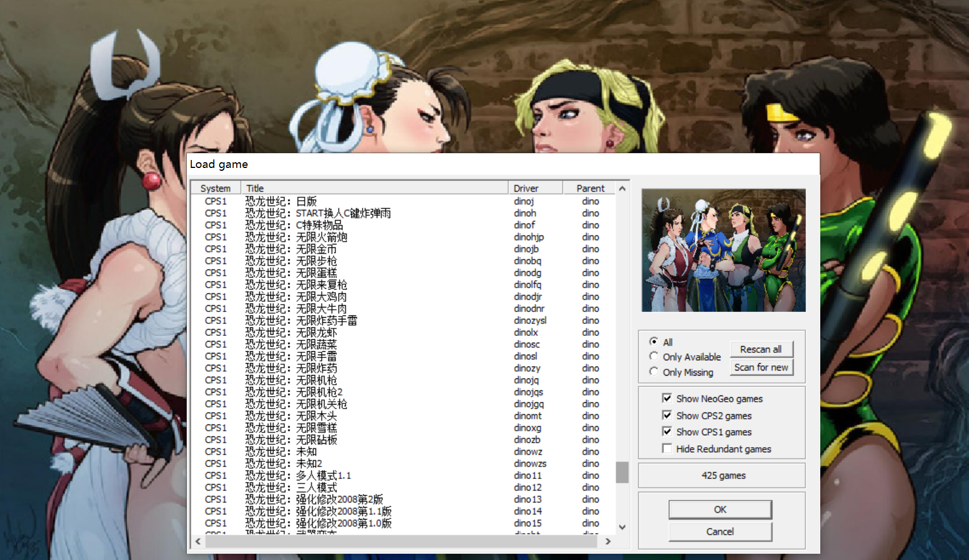Sort games by the System column header
This screenshot has height=560, width=969.
[x=215, y=187]
